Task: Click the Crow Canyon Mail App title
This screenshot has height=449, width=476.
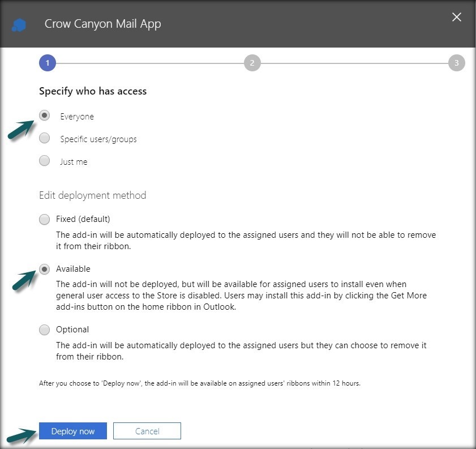Action: click(102, 24)
